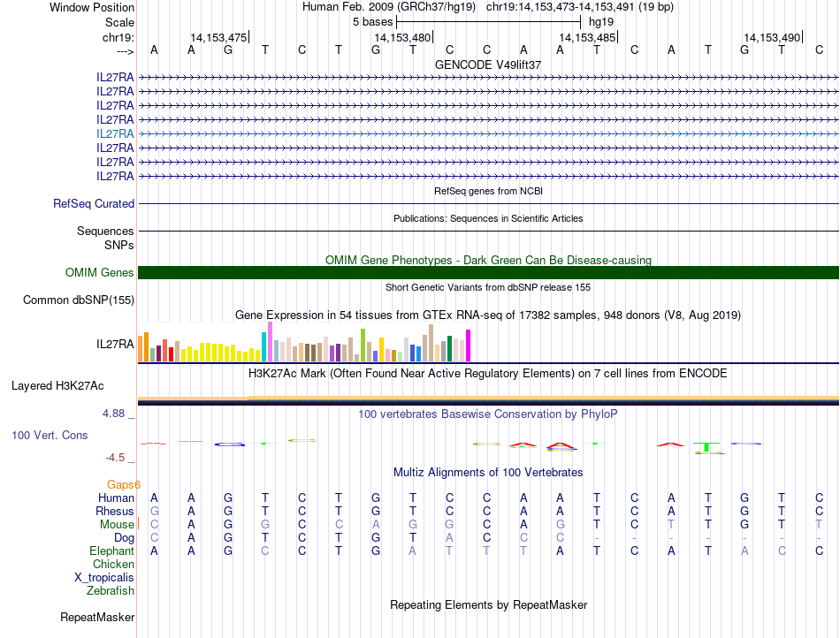Click the OMIM Genes track label
840x638 pixels.
(100, 273)
